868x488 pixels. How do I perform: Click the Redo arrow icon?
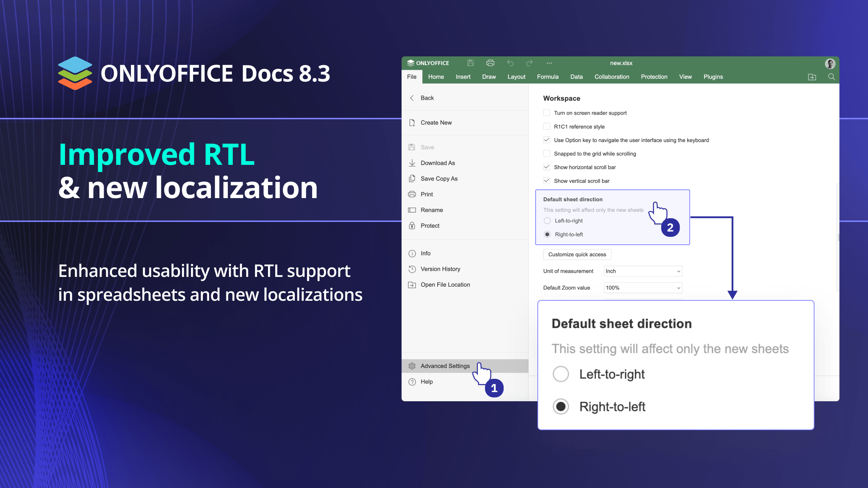[x=529, y=63]
